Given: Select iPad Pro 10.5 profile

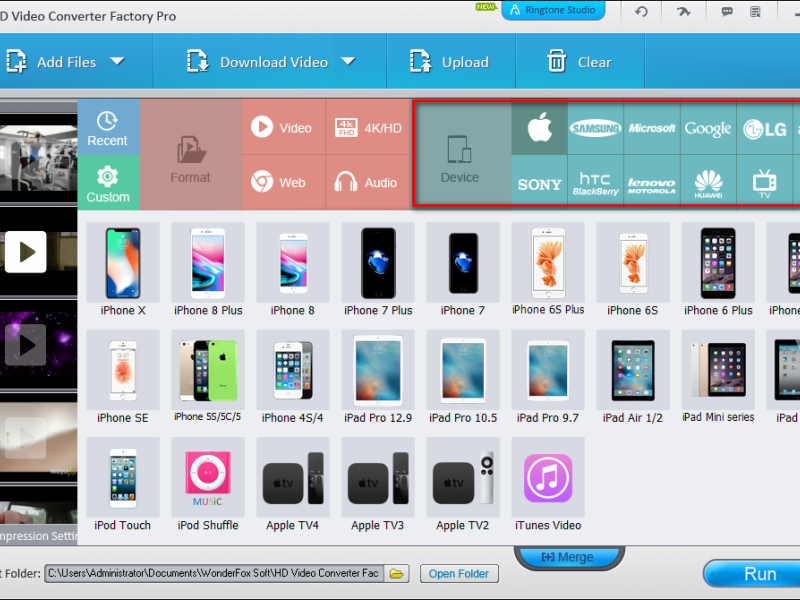Looking at the screenshot, I should pyautogui.click(x=463, y=378).
